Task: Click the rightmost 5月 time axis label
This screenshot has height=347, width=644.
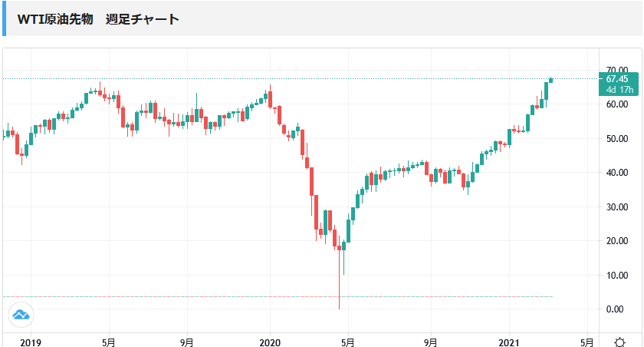Action: pyautogui.click(x=586, y=342)
